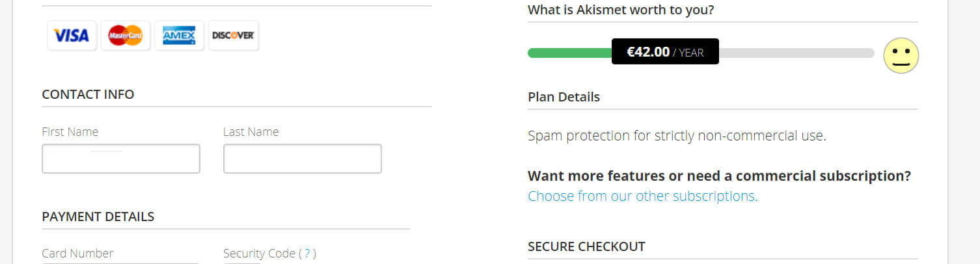
Task: Select the MasterCard payment icon
Action: [126, 35]
